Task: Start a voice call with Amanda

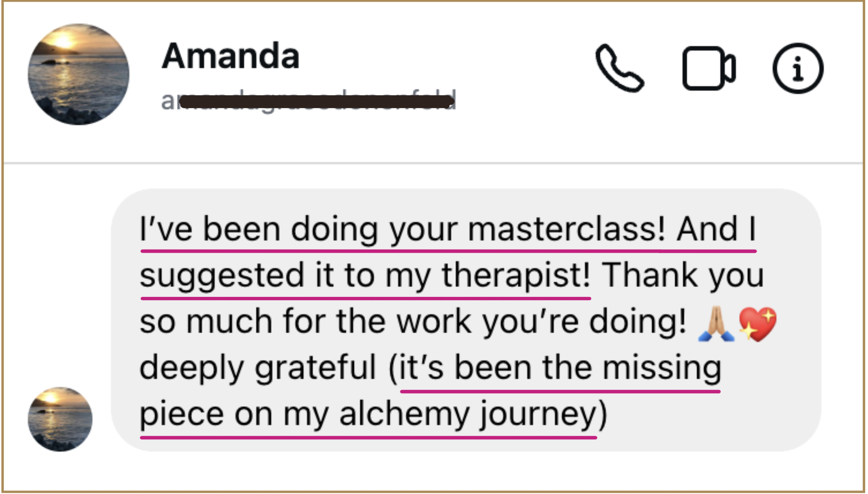Action: point(619,68)
